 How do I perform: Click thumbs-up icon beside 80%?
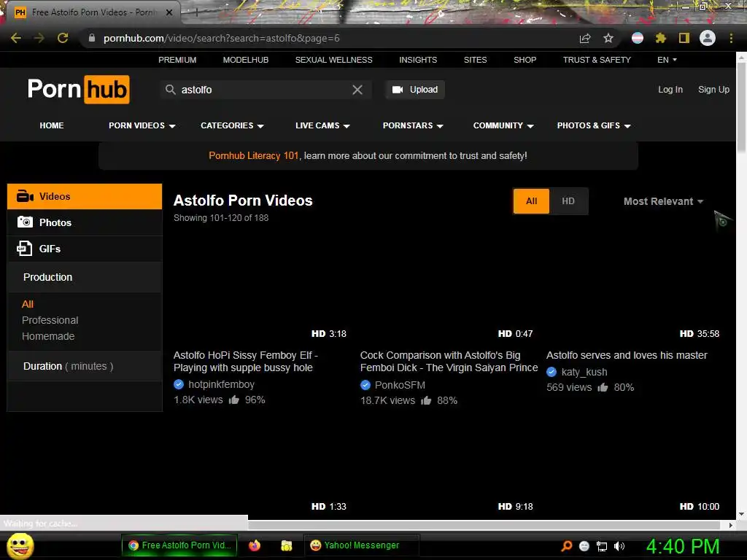click(x=603, y=387)
